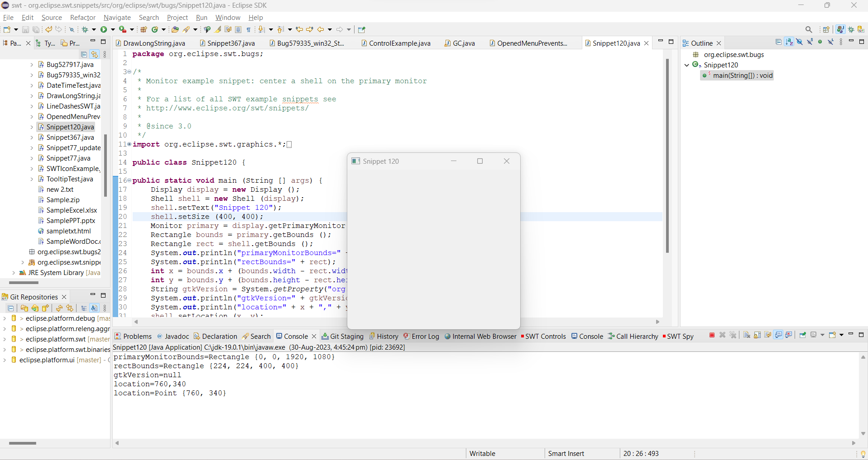Enable Scroll Lock in the Console
The height and width of the screenshot is (460, 868).
pos(757,335)
